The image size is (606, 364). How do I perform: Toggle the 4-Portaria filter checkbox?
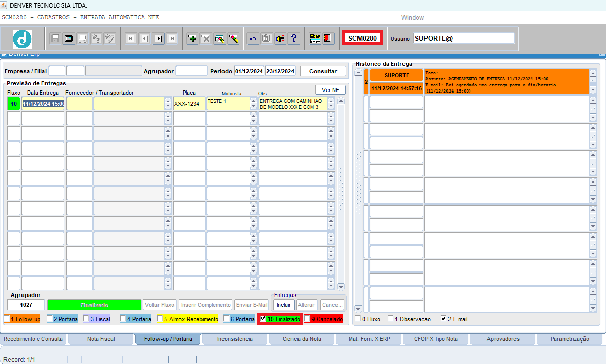point(123,318)
